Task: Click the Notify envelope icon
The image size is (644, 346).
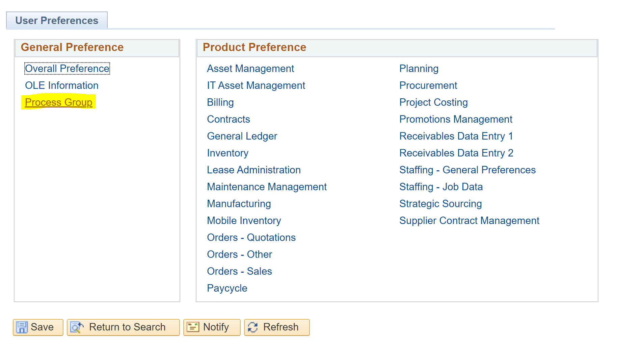Action: [x=193, y=327]
